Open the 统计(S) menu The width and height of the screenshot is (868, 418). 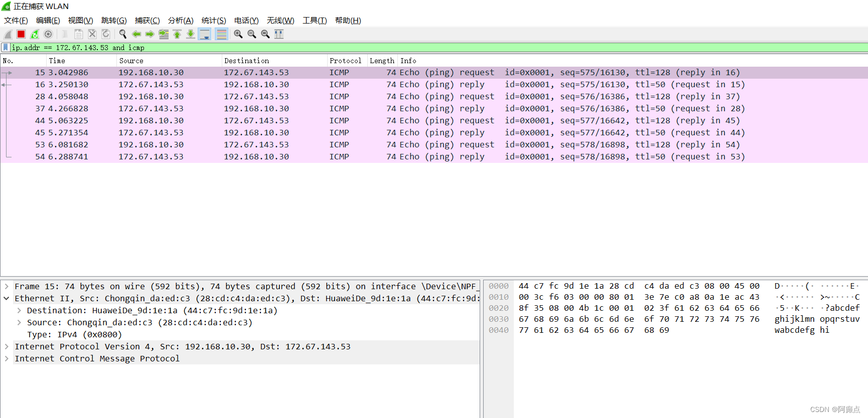pos(214,21)
